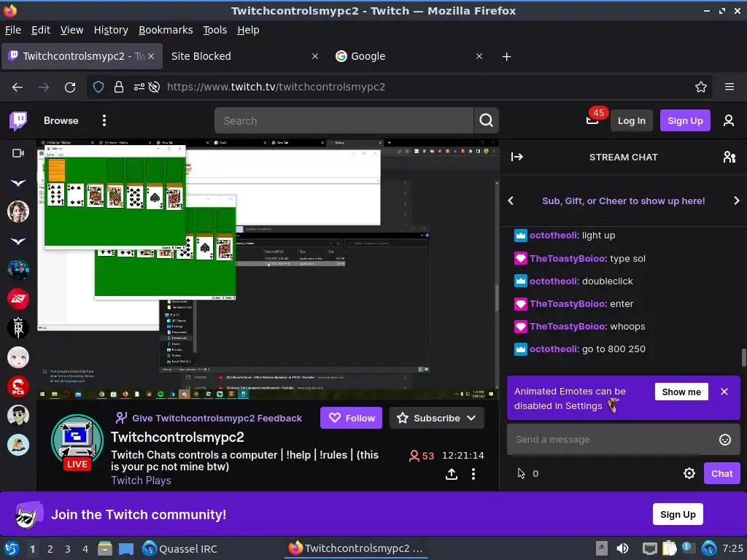Expand the Subscribe dropdown
This screenshot has width=747, height=560.
click(x=471, y=418)
